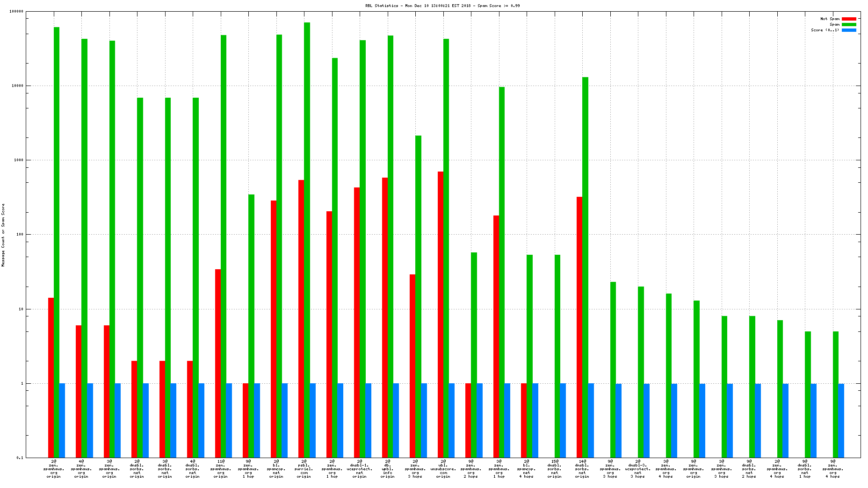868x488 pixels.
Task: Click the green bar for 14@ dnsbl.sorbs.net origin
Action: [585, 267]
